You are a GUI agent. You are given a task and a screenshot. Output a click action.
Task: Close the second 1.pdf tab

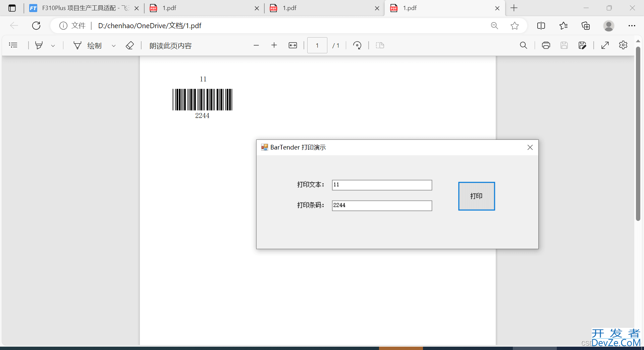[x=377, y=8]
